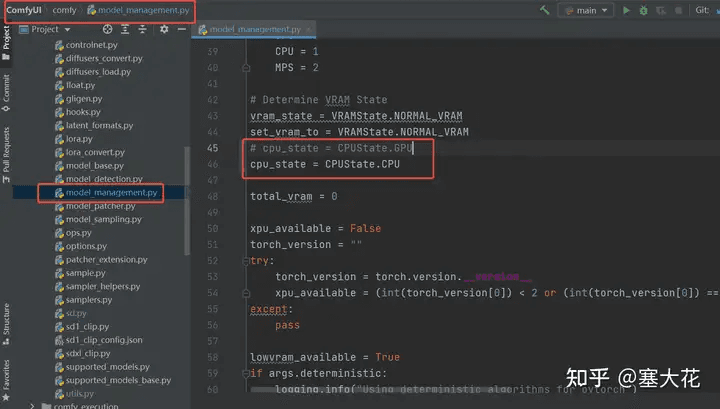Open the Project tool window tab
The width and height of the screenshot is (720, 409).
(6, 42)
